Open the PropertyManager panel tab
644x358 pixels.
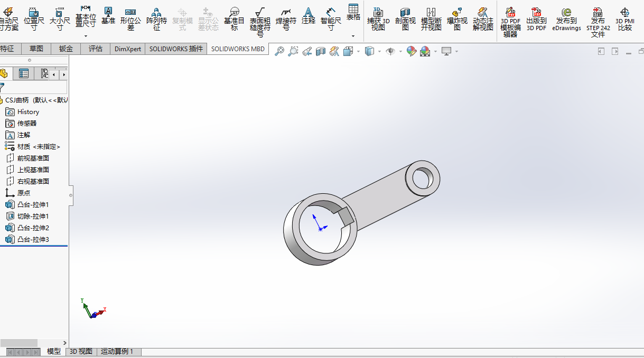point(24,73)
